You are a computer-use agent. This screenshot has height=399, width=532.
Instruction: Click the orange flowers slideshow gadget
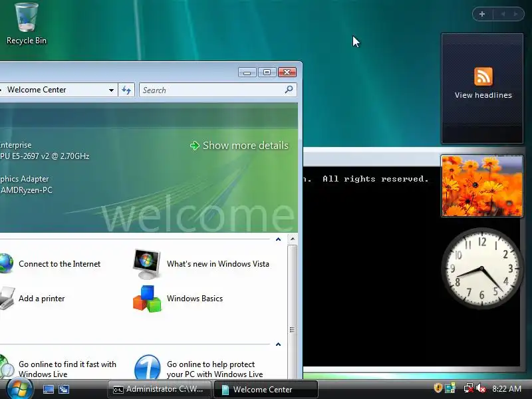[x=481, y=186]
